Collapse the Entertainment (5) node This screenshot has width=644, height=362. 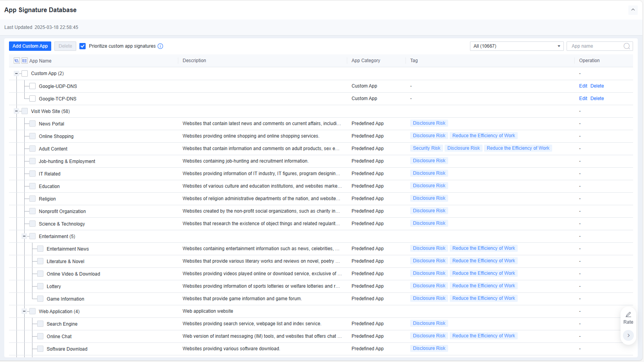[x=24, y=236]
